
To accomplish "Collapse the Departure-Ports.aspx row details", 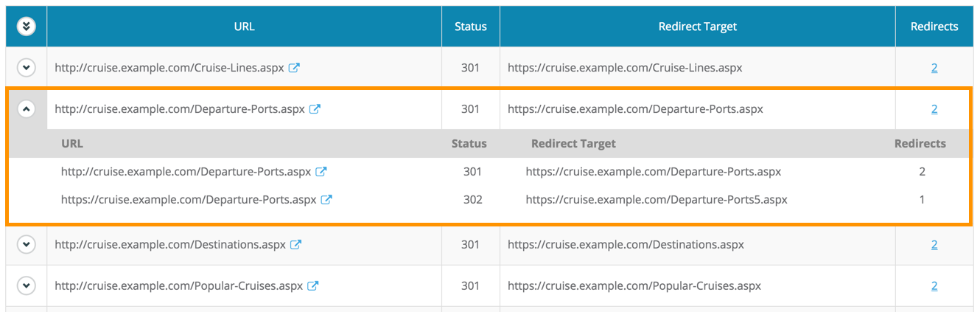I will click(x=27, y=109).
